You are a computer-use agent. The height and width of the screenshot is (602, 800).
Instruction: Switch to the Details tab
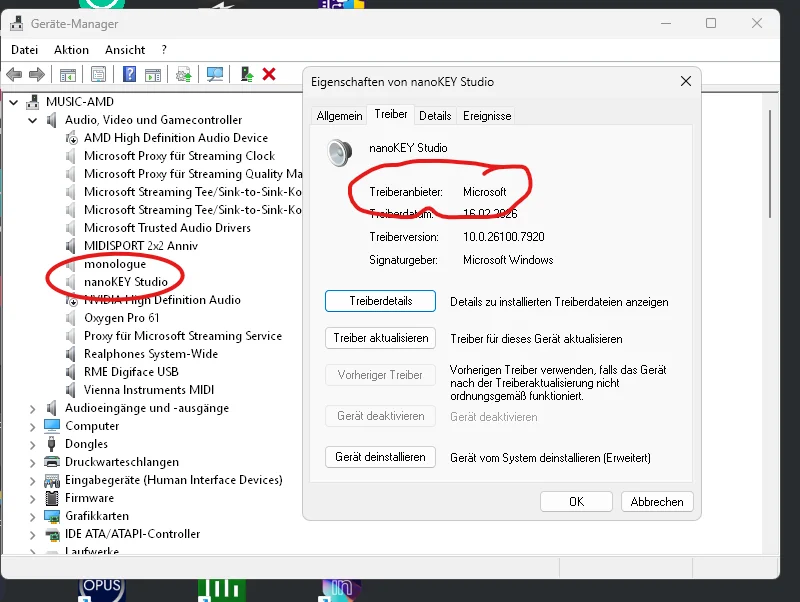(x=435, y=116)
